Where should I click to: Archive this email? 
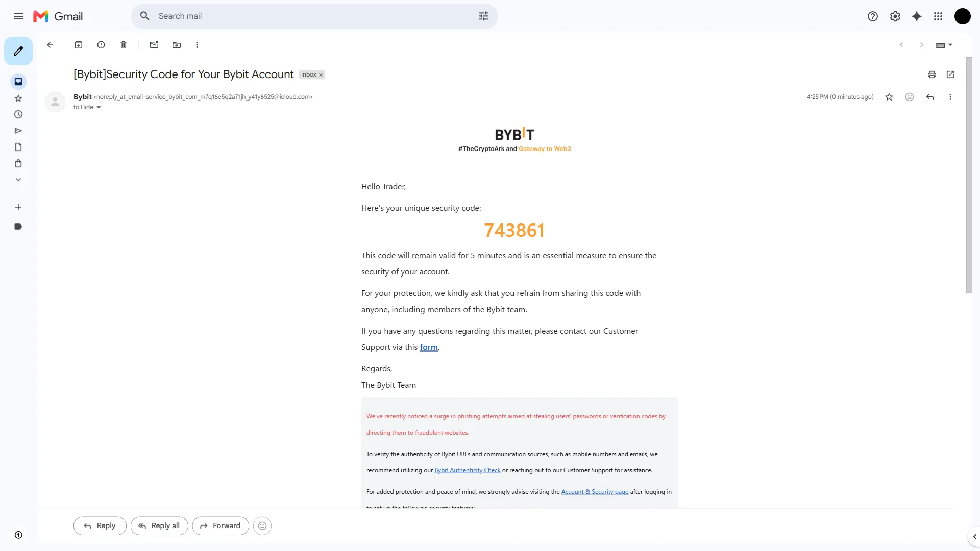(79, 45)
